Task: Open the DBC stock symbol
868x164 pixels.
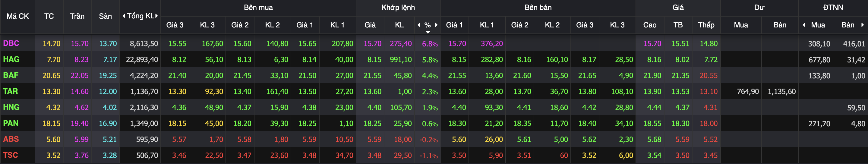Action: [11, 43]
